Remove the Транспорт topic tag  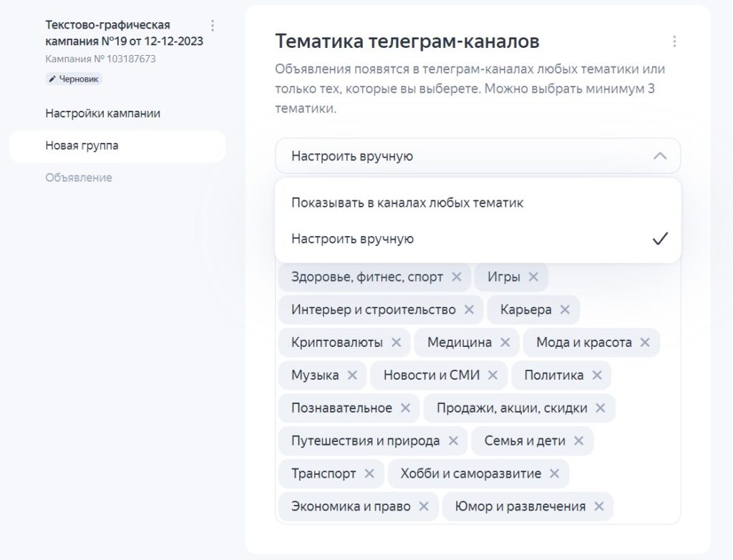coord(369,473)
